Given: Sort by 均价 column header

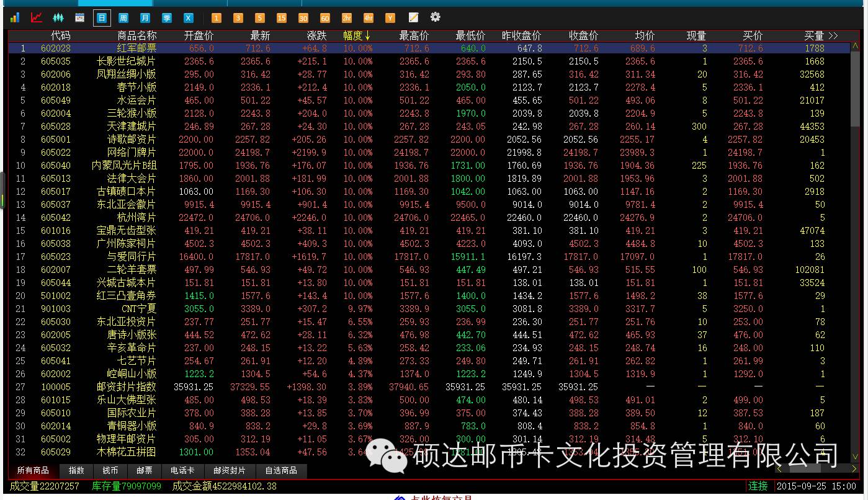Looking at the screenshot, I should point(645,35).
